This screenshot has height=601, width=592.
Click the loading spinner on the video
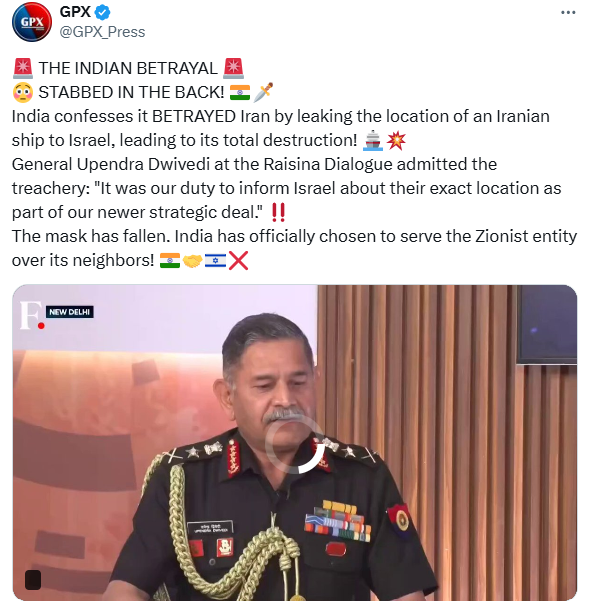click(x=295, y=445)
